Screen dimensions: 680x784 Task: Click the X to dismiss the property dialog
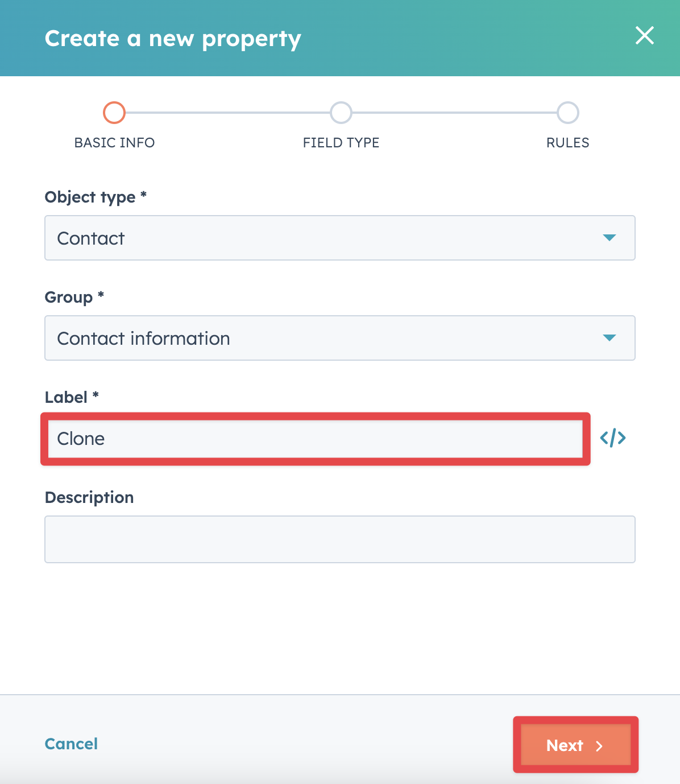click(644, 36)
